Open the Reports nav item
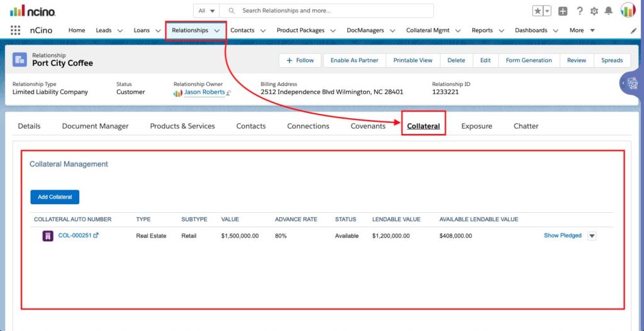Image resolution: width=644 pixels, height=331 pixels. tap(482, 30)
